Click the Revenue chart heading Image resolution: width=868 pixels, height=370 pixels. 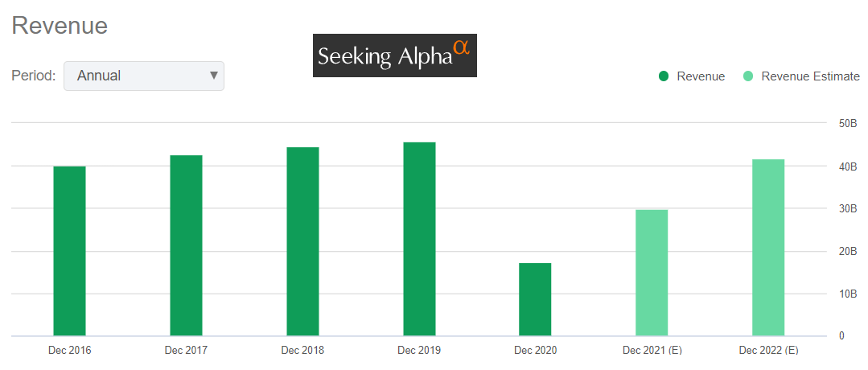coord(60,25)
